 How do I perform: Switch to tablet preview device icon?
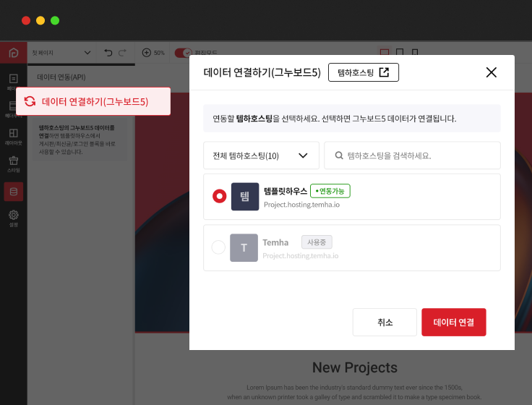(400, 52)
